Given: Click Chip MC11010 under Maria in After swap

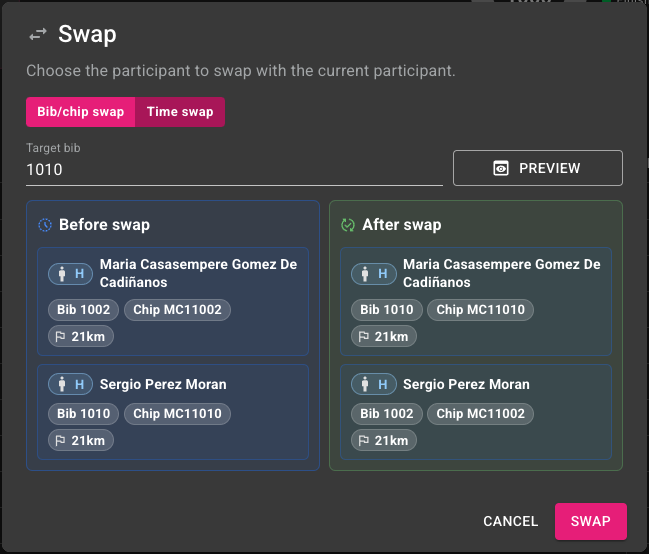Looking at the screenshot, I should [480, 310].
